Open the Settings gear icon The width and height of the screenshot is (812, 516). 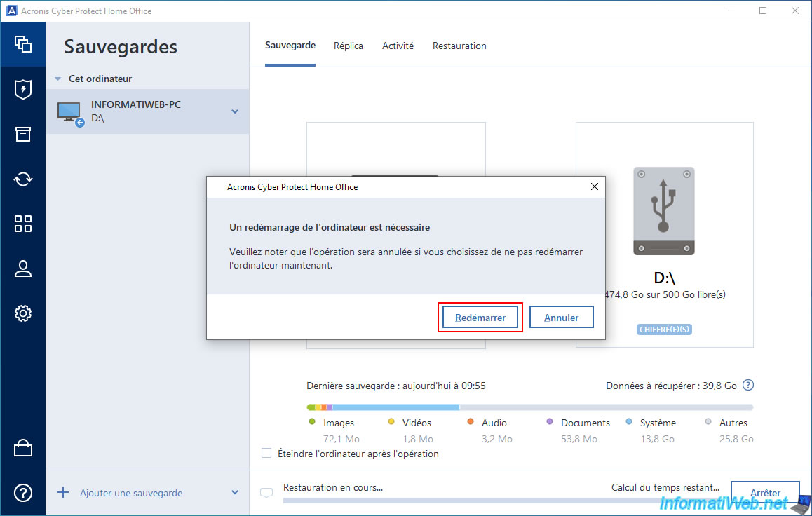(23, 313)
